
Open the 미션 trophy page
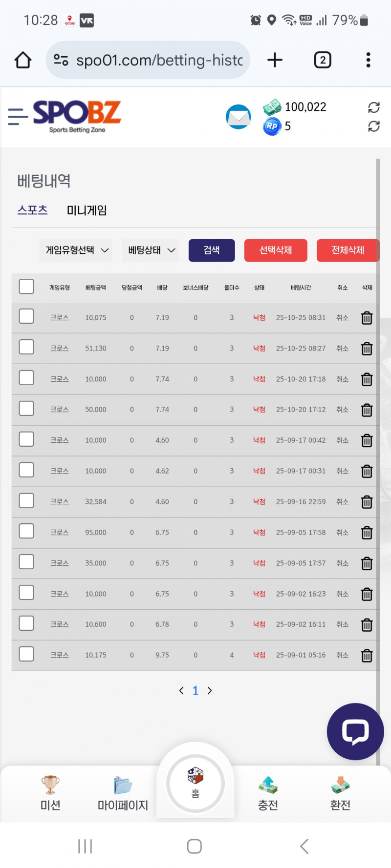coord(50,793)
